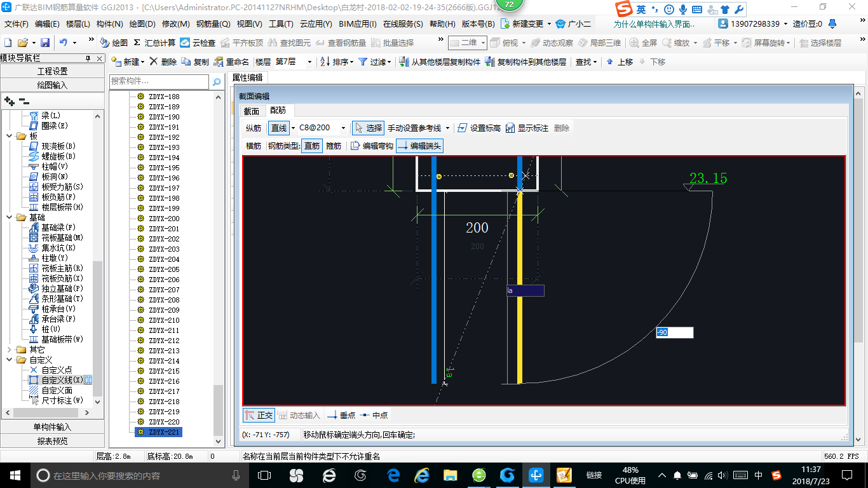Click collapse-all minus icon in navigator
The height and width of the screenshot is (488, 868).
click(24, 100)
